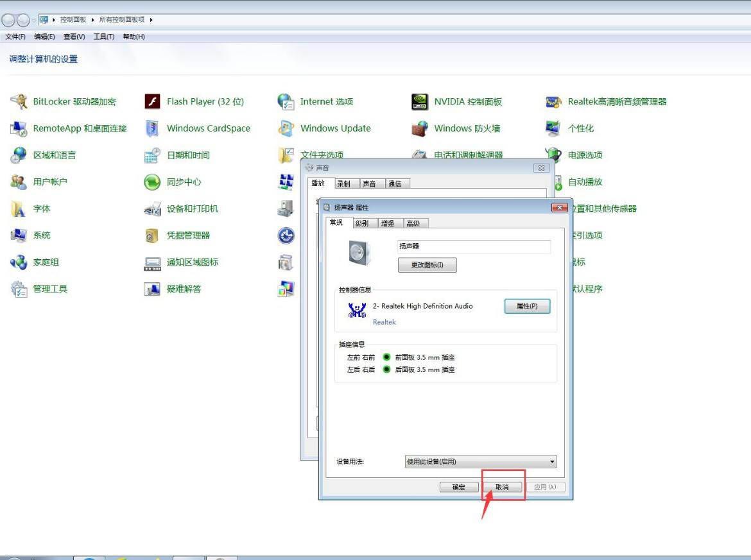Open the Realtek link
Screen dimensions: 751x560
click(x=384, y=322)
